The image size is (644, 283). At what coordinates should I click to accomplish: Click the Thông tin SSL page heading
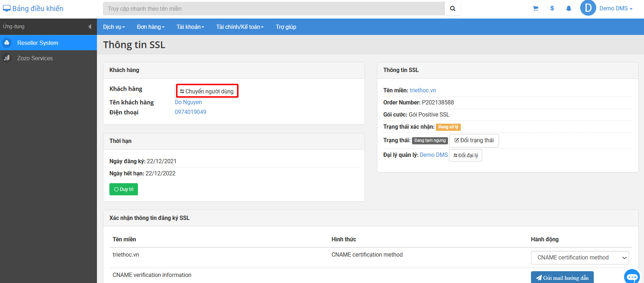pos(134,45)
